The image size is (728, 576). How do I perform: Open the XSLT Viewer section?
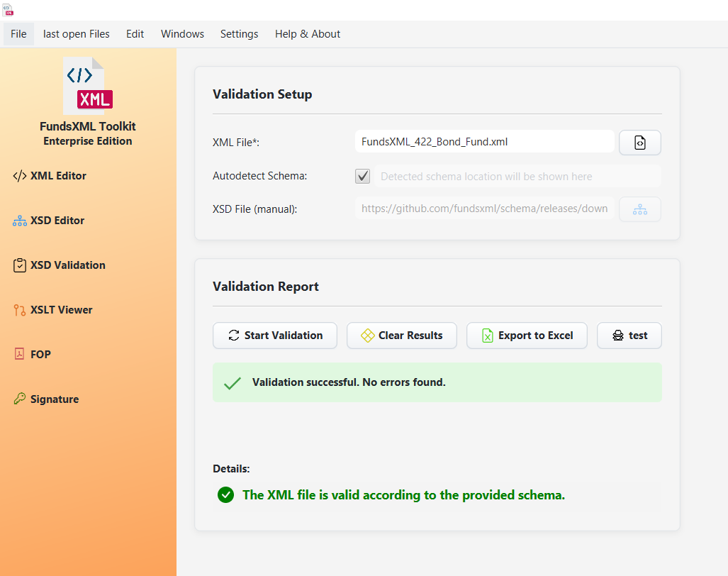[52, 310]
